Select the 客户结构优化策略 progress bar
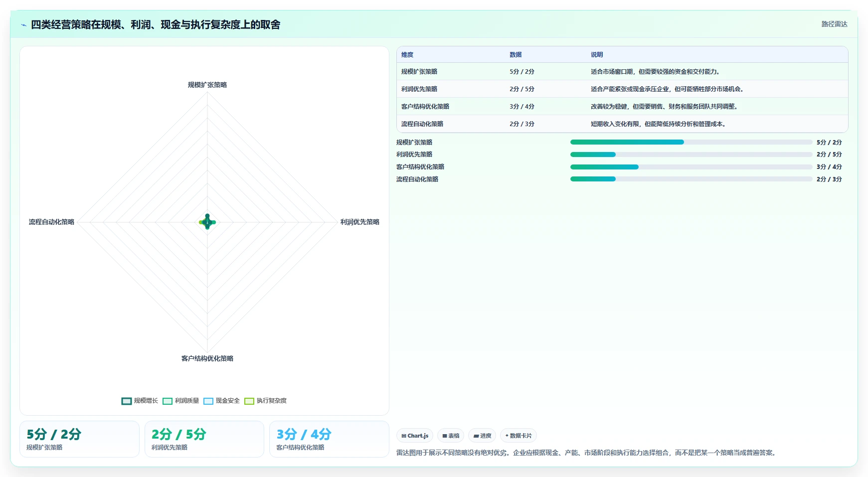Image resolution: width=868 pixels, height=477 pixels. [x=691, y=167]
